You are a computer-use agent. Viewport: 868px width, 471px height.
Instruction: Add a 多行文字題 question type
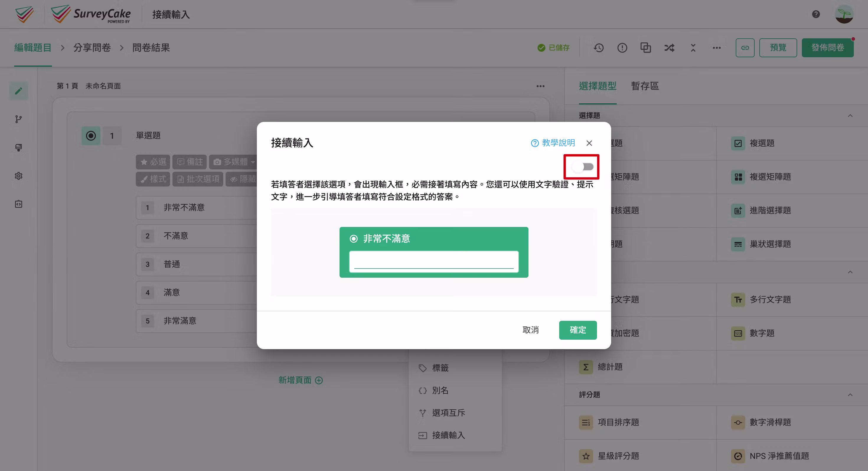coord(792,300)
